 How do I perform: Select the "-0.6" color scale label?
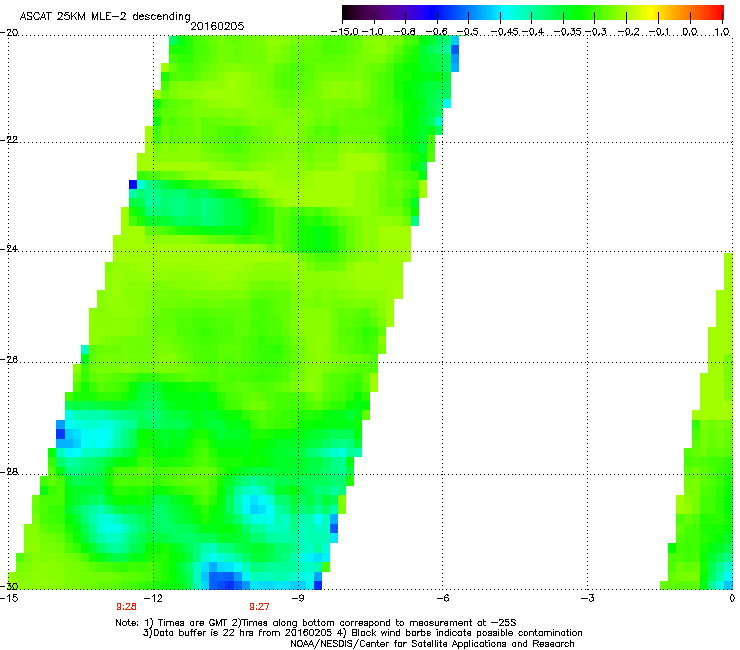[x=436, y=32]
